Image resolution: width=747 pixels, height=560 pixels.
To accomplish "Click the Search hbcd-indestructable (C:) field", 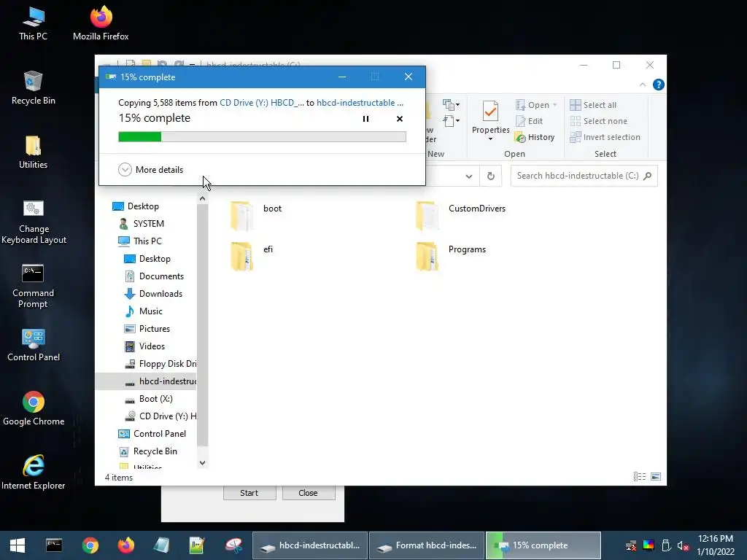I will 584,176.
